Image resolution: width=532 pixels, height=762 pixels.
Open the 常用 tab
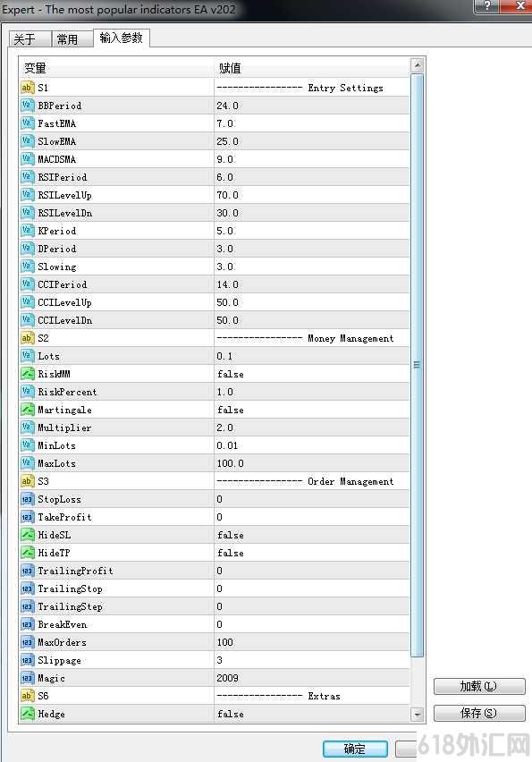(x=72, y=38)
